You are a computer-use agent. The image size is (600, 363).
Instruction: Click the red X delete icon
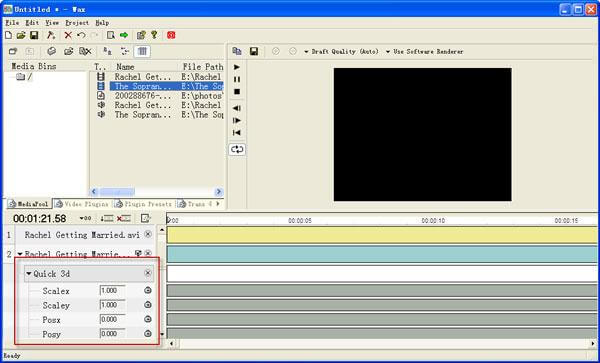(68, 35)
